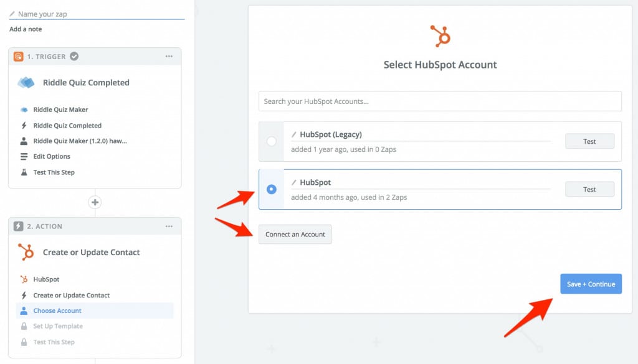The height and width of the screenshot is (364, 638).
Task: Click the lock icon beside Set Up Template
Action: [x=24, y=326]
